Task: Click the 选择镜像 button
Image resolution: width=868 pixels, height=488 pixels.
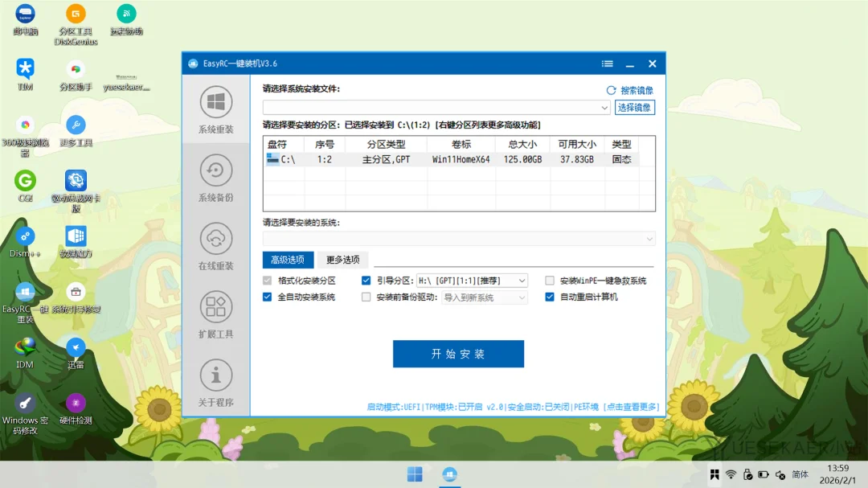Action: pos(634,108)
